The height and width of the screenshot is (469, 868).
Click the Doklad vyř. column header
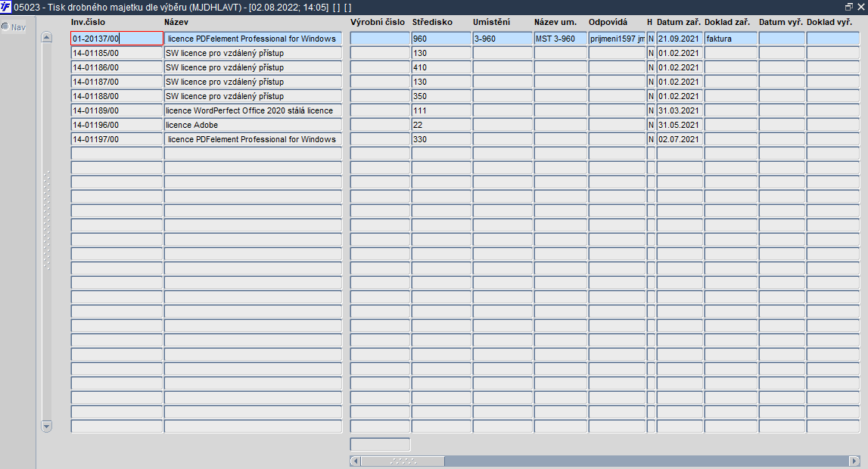click(829, 22)
